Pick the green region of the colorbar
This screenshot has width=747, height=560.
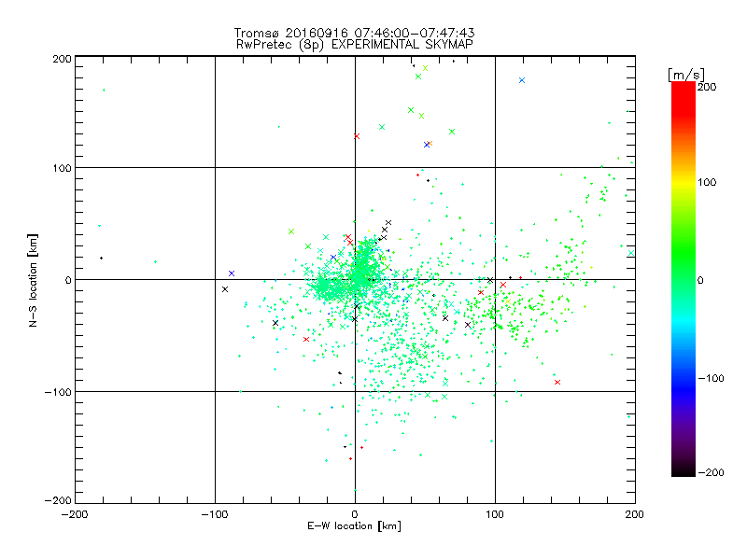coord(684,252)
